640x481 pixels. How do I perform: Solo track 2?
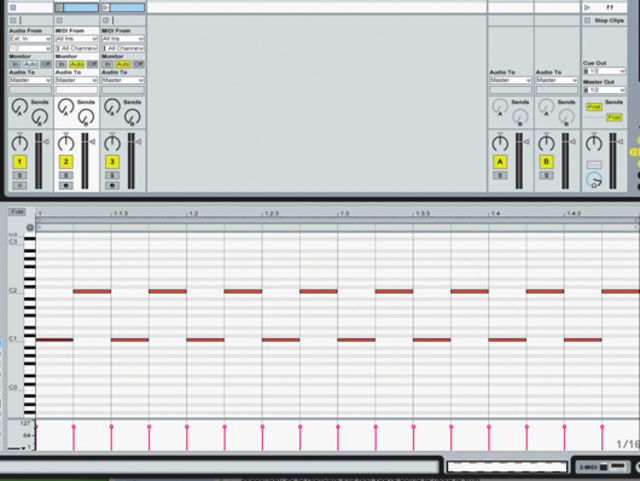[x=66, y=176]
